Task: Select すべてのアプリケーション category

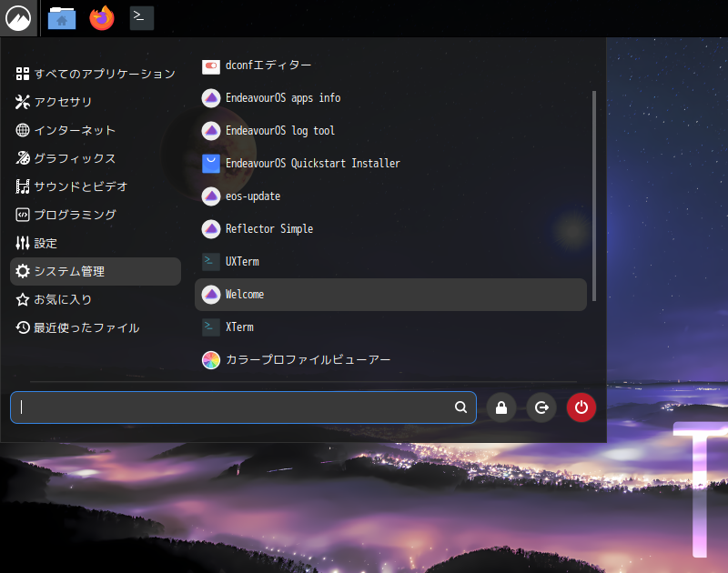Action: click(x=96, y=74)
